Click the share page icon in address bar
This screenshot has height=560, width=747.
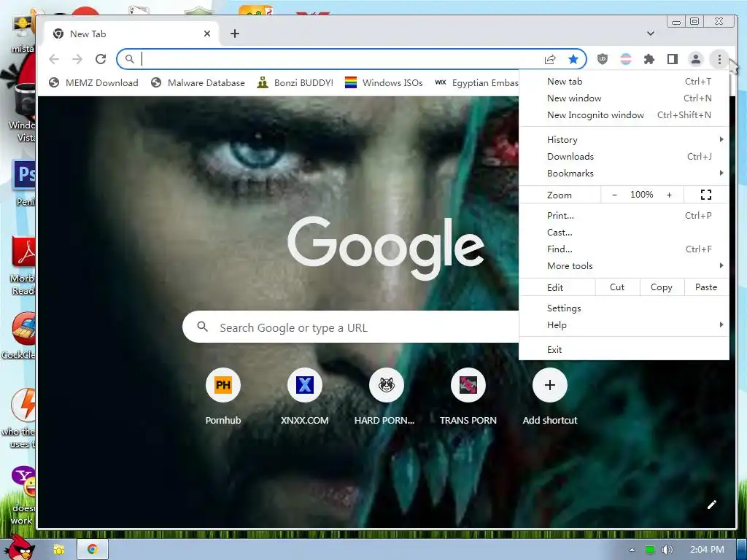[x=550, y=59]
